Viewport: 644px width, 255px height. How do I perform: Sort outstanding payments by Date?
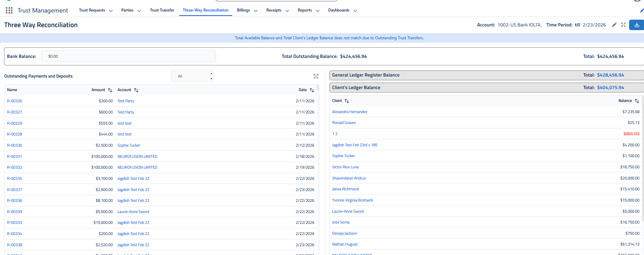(312, 90)
